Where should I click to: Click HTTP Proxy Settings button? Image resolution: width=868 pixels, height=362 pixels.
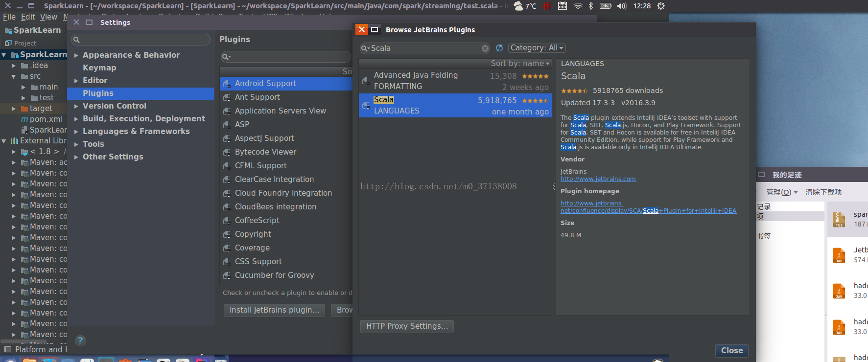pos(407,326)
